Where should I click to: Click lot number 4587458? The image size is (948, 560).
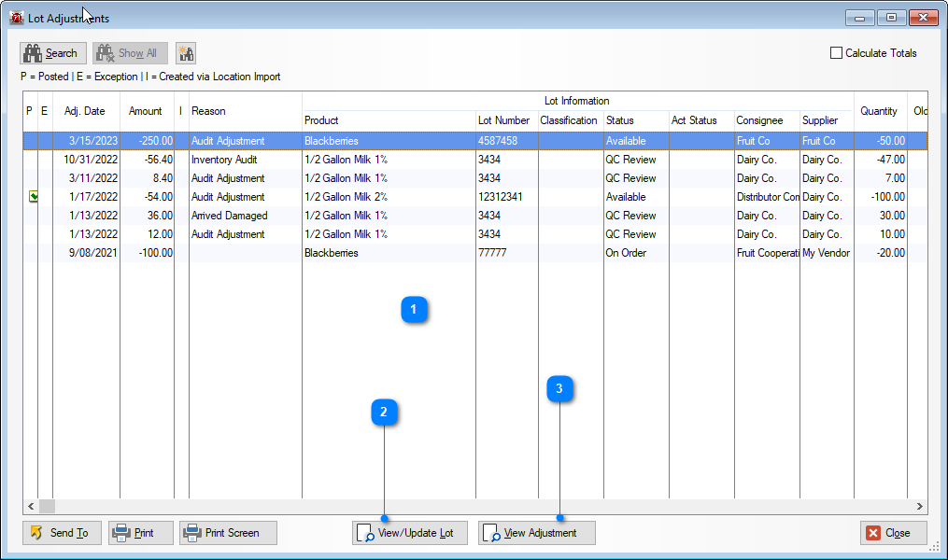point(506,141)
